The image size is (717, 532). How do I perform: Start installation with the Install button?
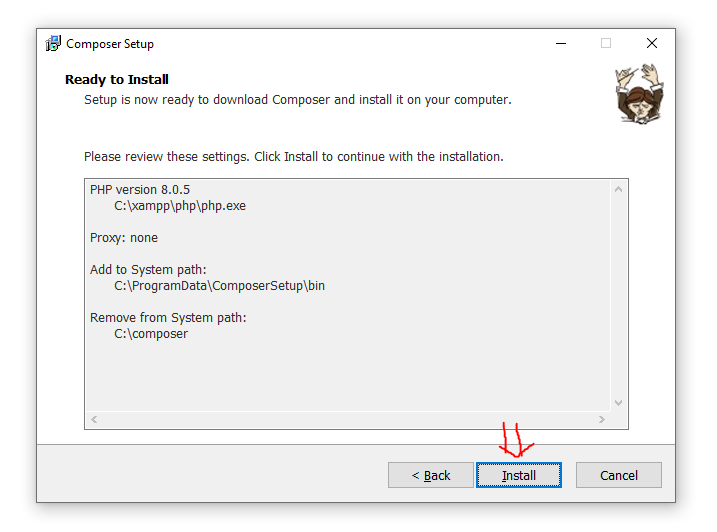[519, 475]
